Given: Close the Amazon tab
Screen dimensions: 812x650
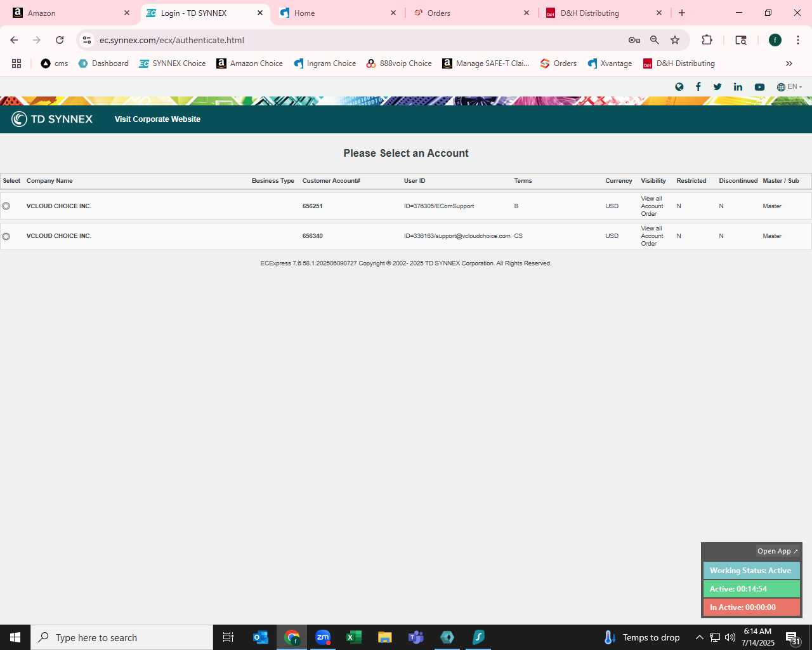Looking at the screenshot, I should [x=127, y=13].
